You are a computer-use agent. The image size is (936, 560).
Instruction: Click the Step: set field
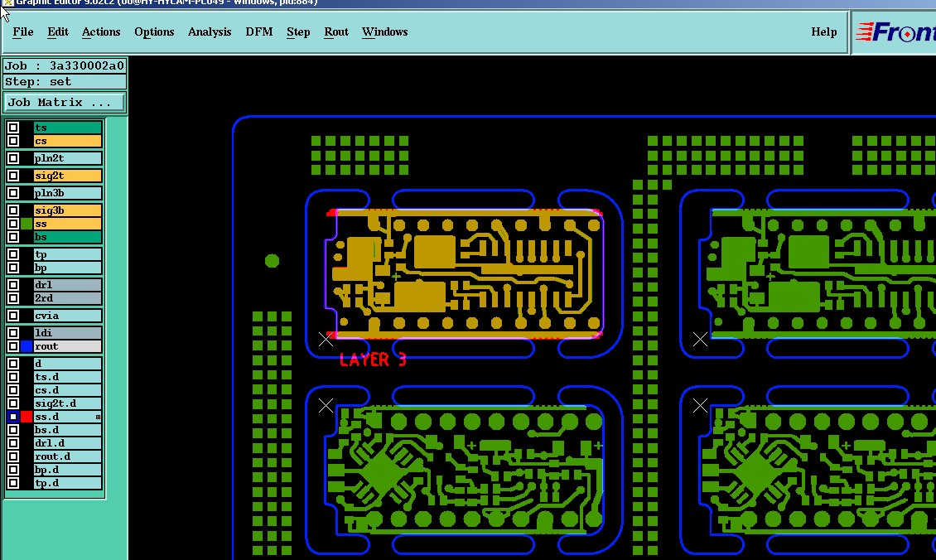point(65,82)
